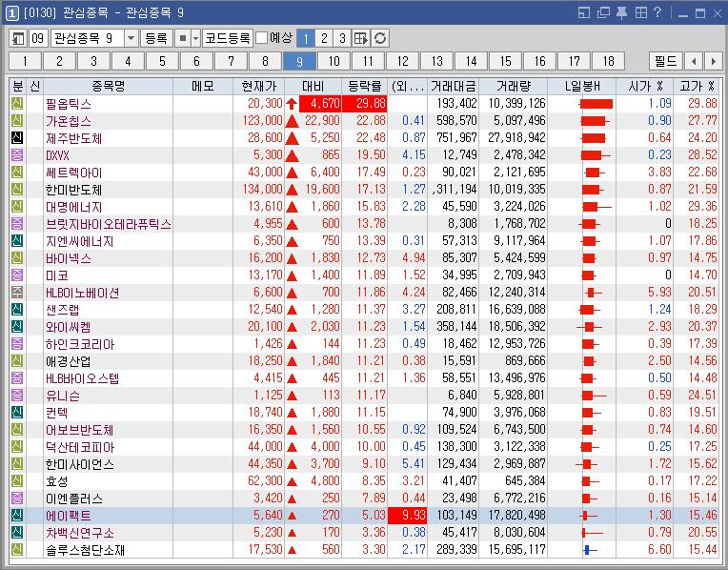Sort by the 등락률 column header
Screen dimensions: 728x570
(364, 87)
